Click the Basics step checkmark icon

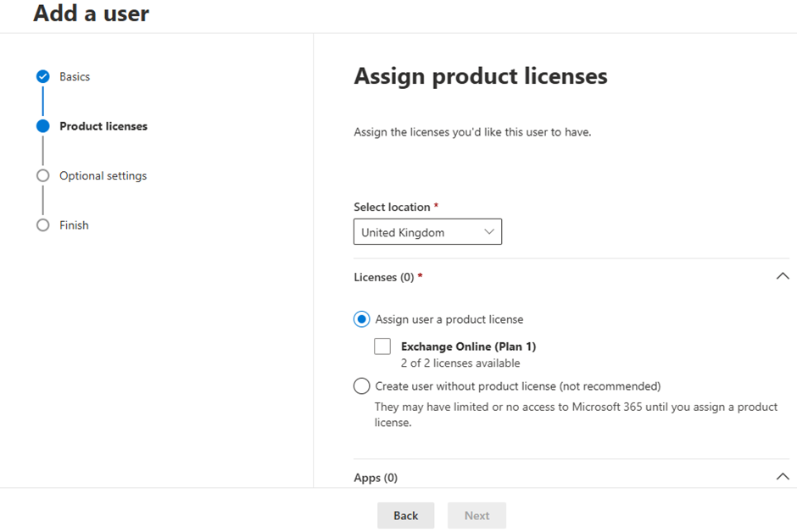[x=43, y=76]
